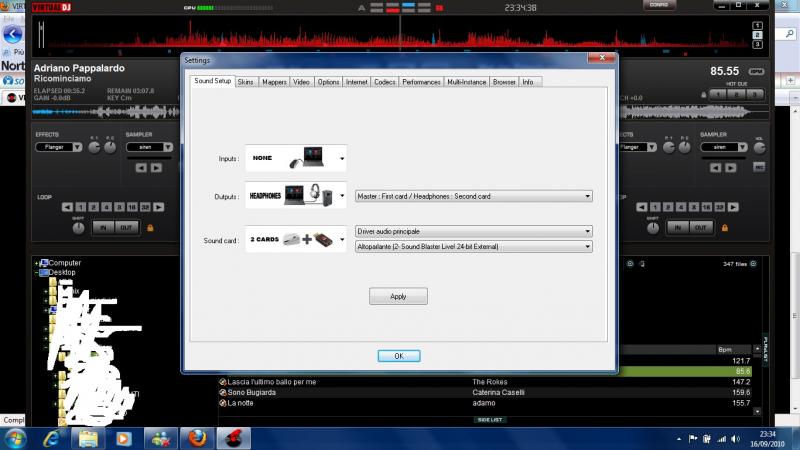Open the Multi-Instance tab

click(x=466, y=82)
